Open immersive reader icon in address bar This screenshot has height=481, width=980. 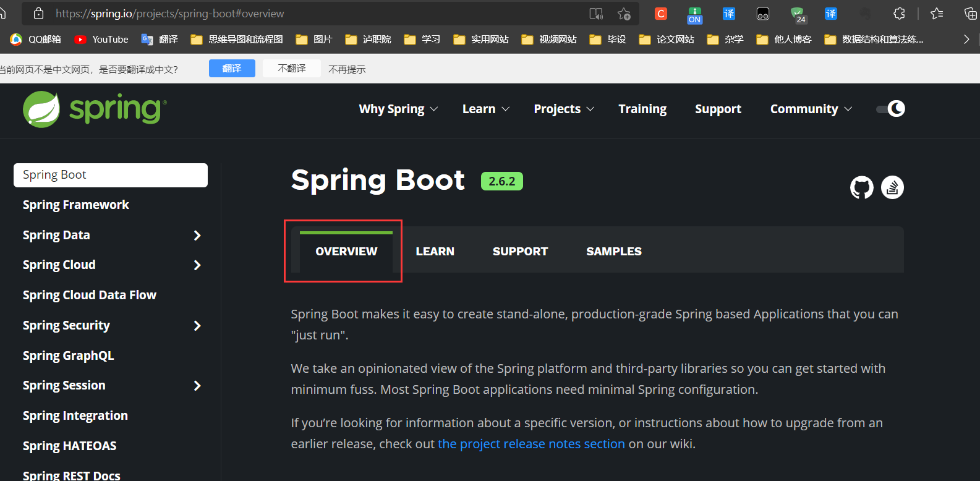(596, 14)
